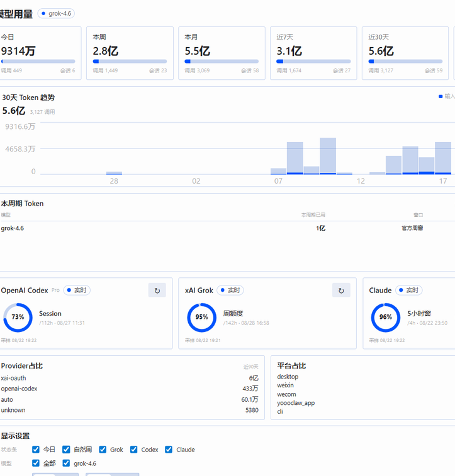Select wecom in 平台占比 list
Viewport: 455px width, 476px height.
click(x=286, y=394)
